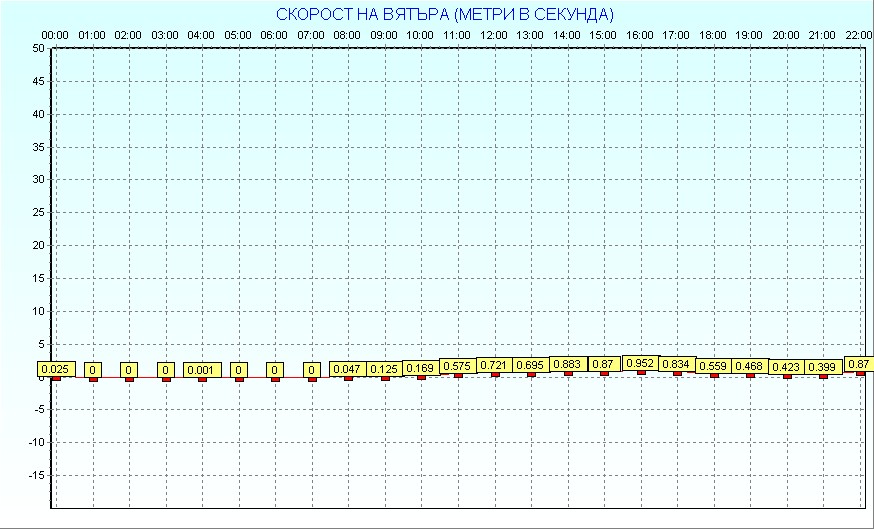The image size is (874, 529).
Task: Click the 0.399 data label
Action: [x=823, y=367]
